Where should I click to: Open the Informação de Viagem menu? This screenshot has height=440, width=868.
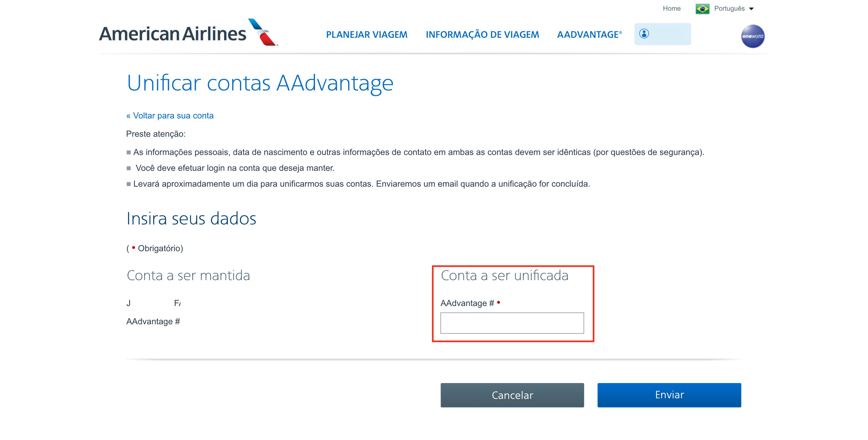pyautogui.click(x=482, y=34)
